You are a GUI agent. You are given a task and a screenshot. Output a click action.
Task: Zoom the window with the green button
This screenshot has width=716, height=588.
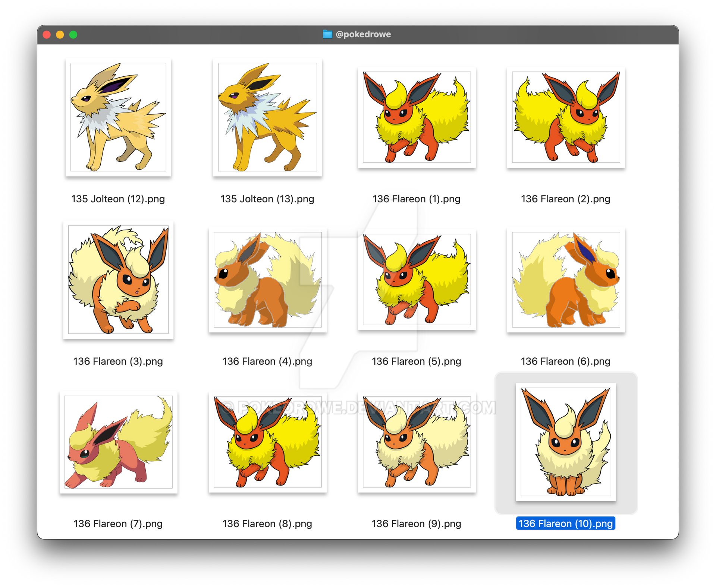[x=73, y=35]
